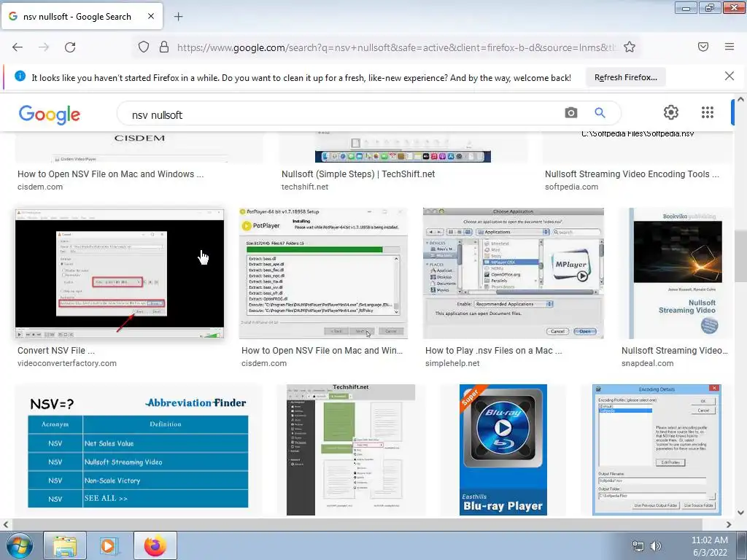Launch Windows Media Player from taskbar

[109, 545]
